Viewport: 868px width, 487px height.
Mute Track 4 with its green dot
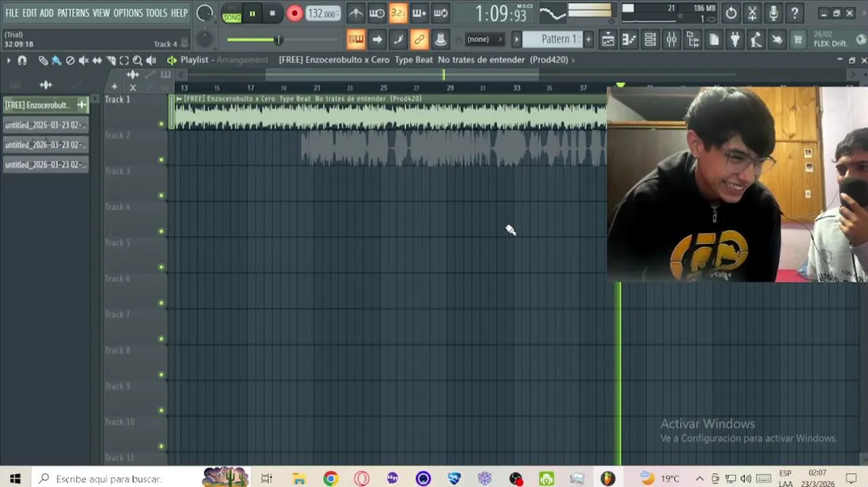161,231
